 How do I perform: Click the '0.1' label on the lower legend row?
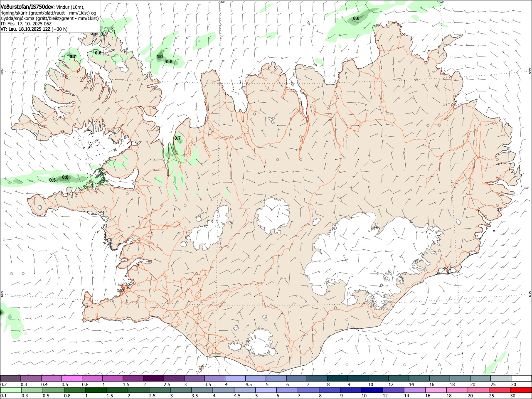click(3, 396)
